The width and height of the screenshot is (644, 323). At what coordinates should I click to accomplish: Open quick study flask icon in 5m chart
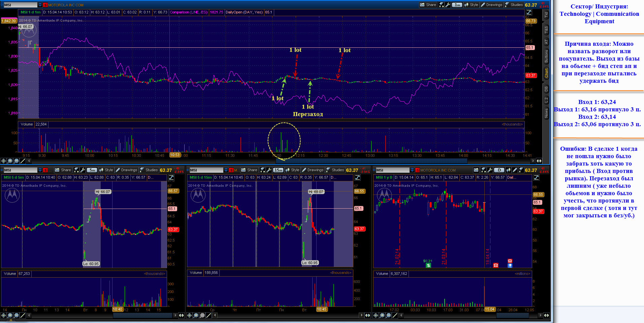76,170
